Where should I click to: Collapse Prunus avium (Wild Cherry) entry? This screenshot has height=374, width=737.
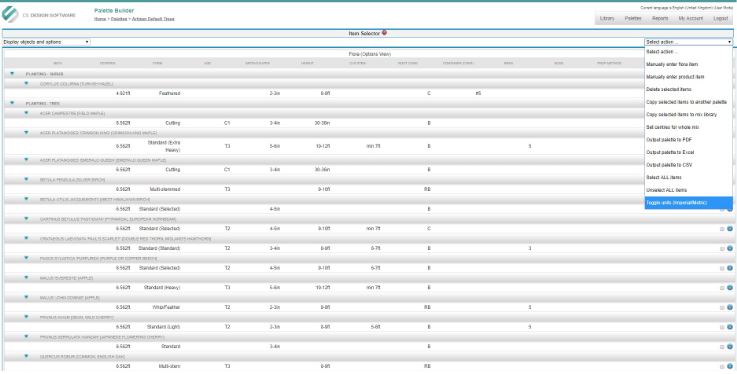coord(26,317)
